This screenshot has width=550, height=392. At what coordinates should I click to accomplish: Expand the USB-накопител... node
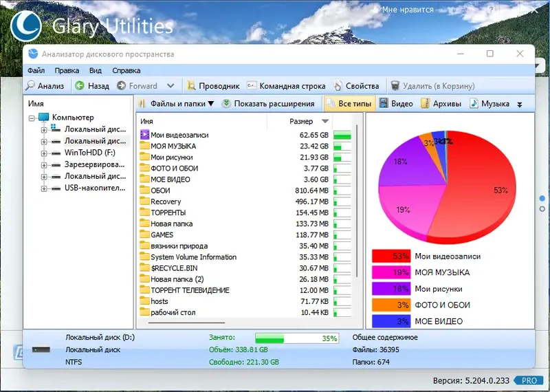(44, 188)
